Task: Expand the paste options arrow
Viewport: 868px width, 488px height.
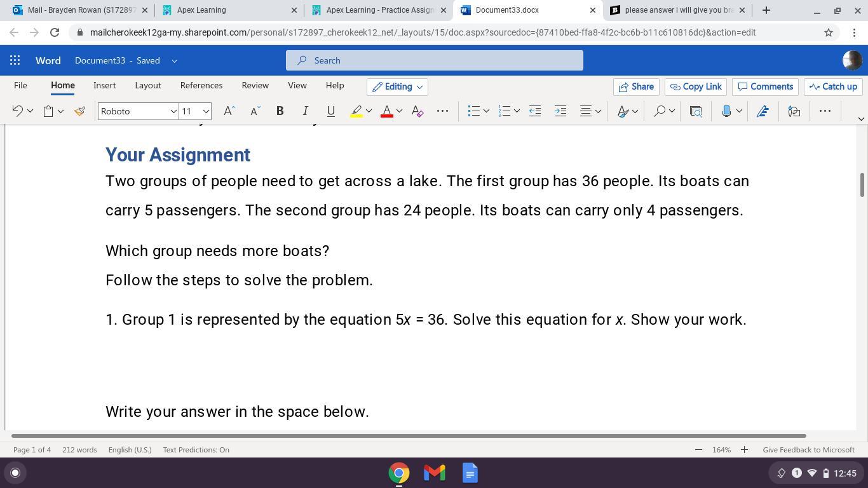Action: [60, 111]
